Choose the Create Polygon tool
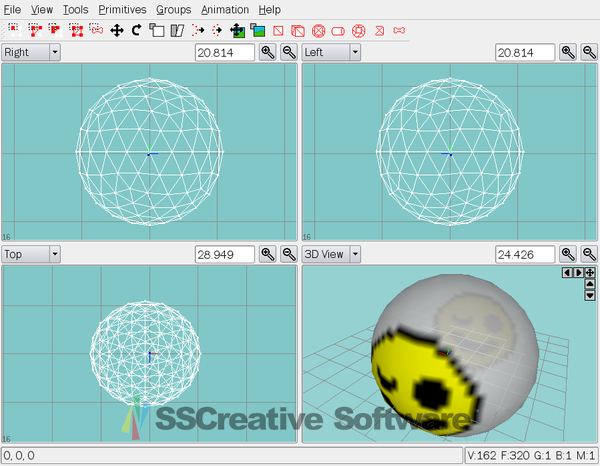 (379, 30)
